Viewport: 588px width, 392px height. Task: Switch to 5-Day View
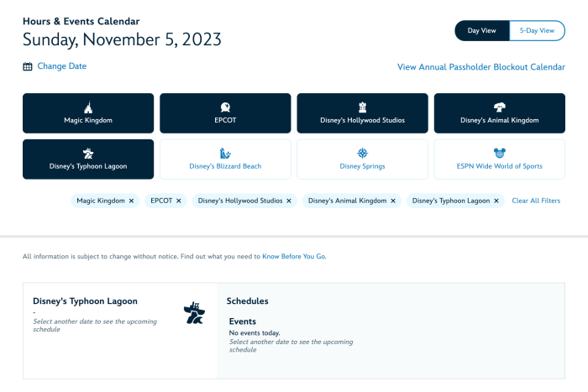click(536, 31)
